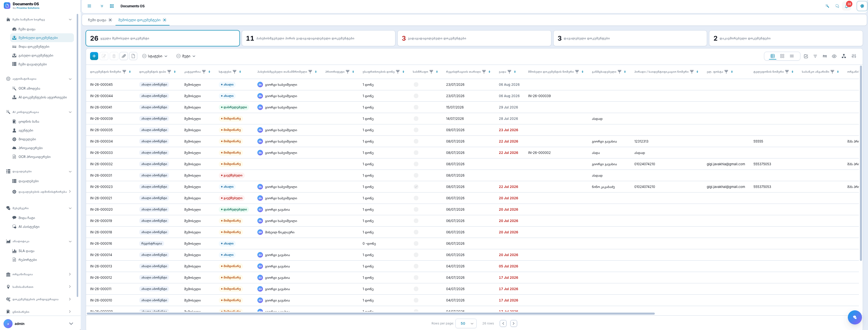868x330 pixels.
Task: Switch to the ჩემი დაფა tab
Action: 97,20
